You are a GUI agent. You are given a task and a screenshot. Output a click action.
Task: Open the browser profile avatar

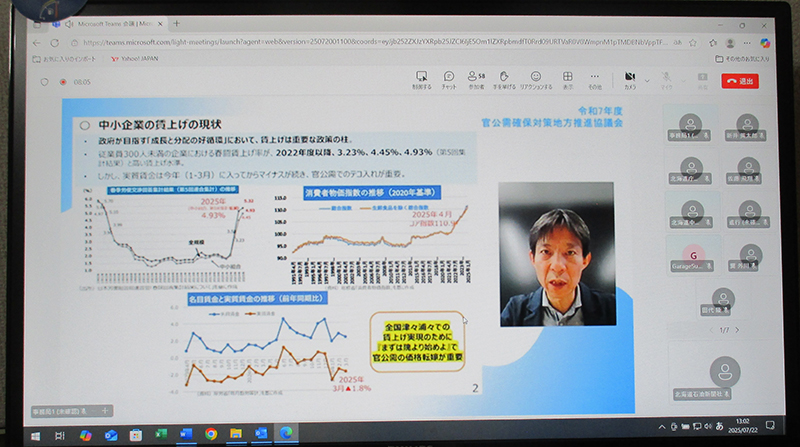[x=730, y=43]
